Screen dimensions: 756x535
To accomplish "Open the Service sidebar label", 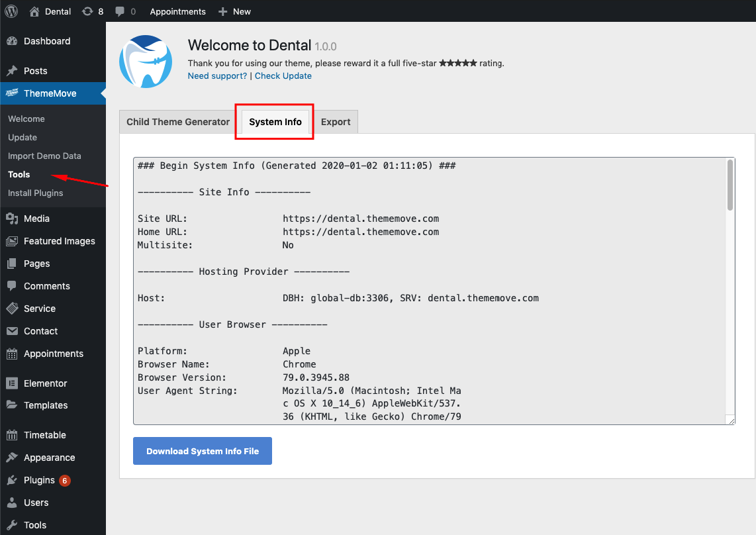I will coord(40,309).
